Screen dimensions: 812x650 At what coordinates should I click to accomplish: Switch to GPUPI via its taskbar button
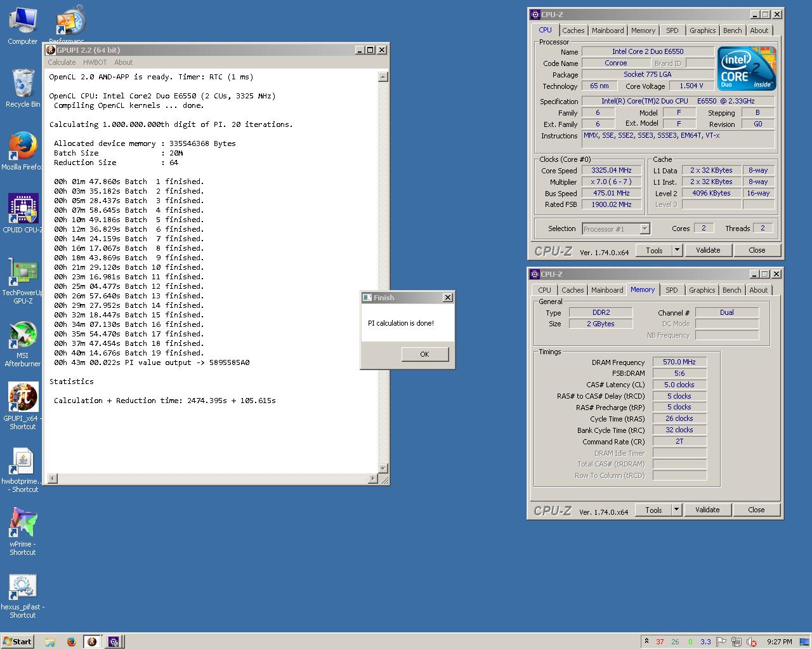tap(92, 642)
